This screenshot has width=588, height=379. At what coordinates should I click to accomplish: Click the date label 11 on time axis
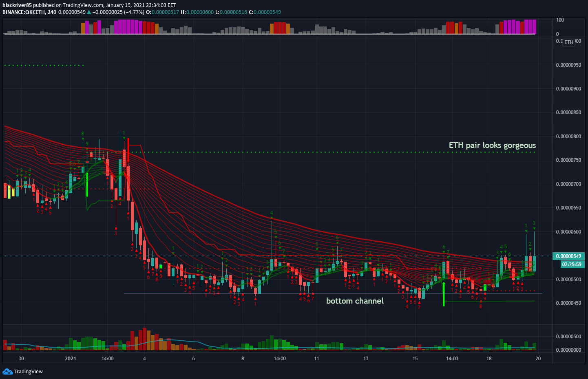click(316, 359)
